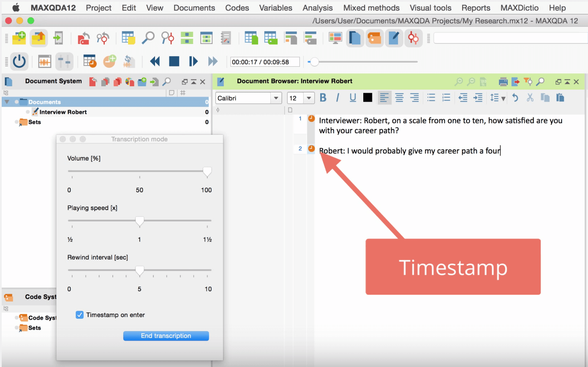Click the End transcription button
This screenshot has height=367, width=588.
[166, 336]
